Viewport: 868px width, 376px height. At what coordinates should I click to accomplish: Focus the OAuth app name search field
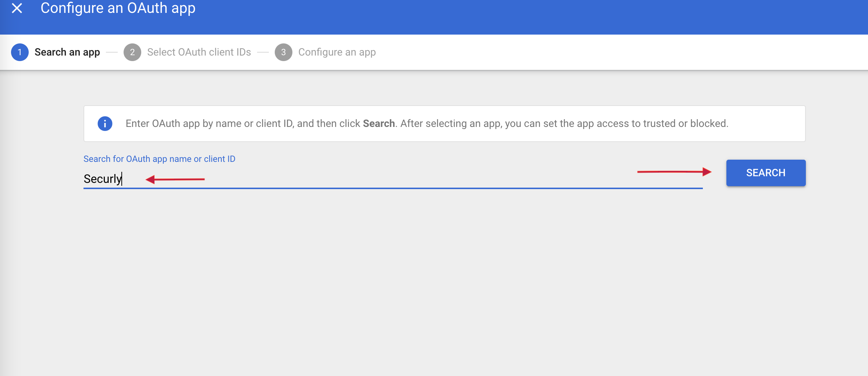393,179
